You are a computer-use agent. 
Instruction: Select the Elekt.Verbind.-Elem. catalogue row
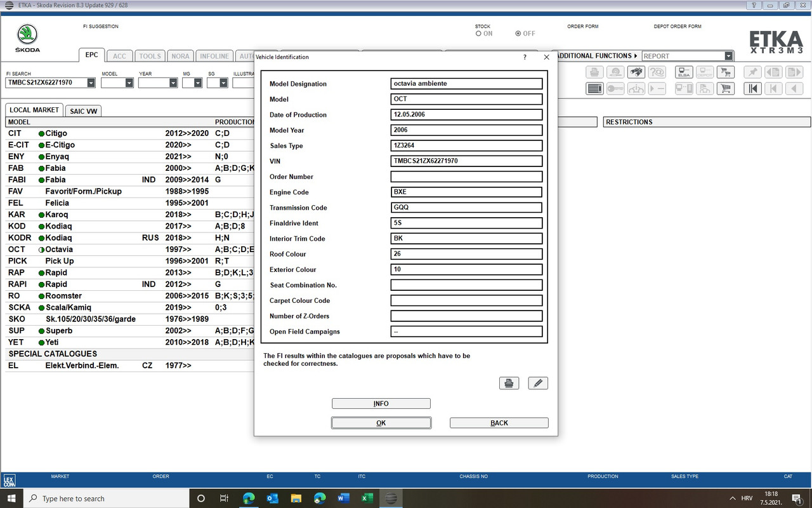pos(129,366)
